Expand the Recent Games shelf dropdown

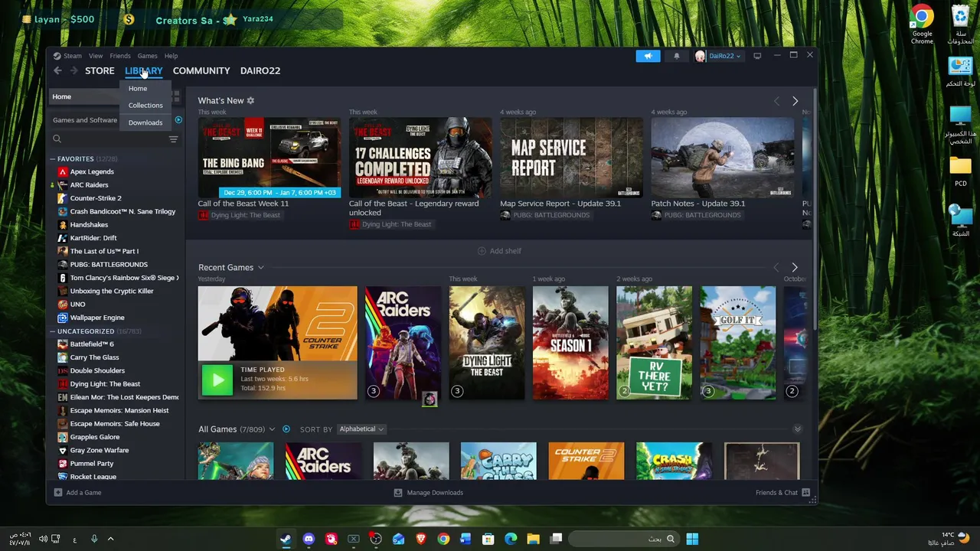(x=260, y=267)
